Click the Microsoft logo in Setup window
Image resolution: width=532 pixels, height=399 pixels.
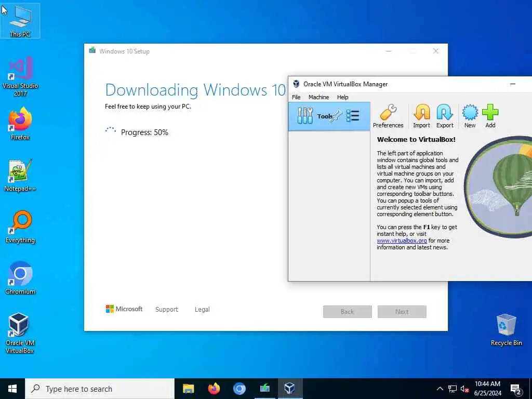pos(124,309)
